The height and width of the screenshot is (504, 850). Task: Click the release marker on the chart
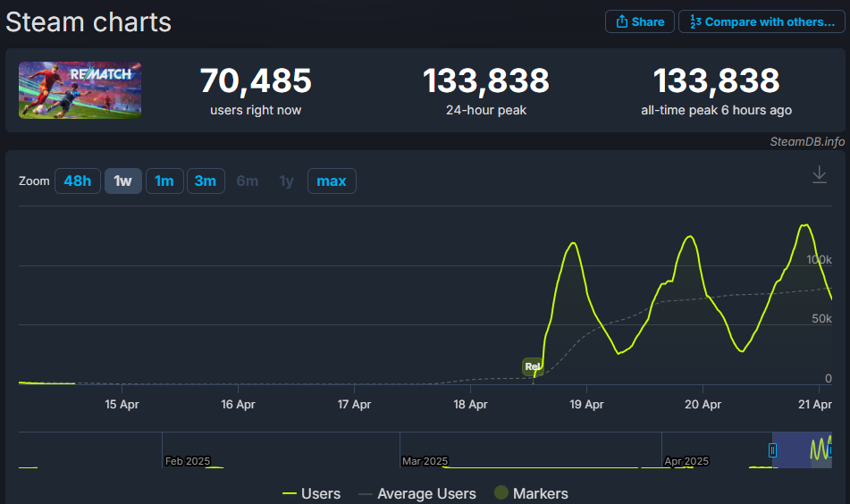pyautogui.click(x=533, y=366)
